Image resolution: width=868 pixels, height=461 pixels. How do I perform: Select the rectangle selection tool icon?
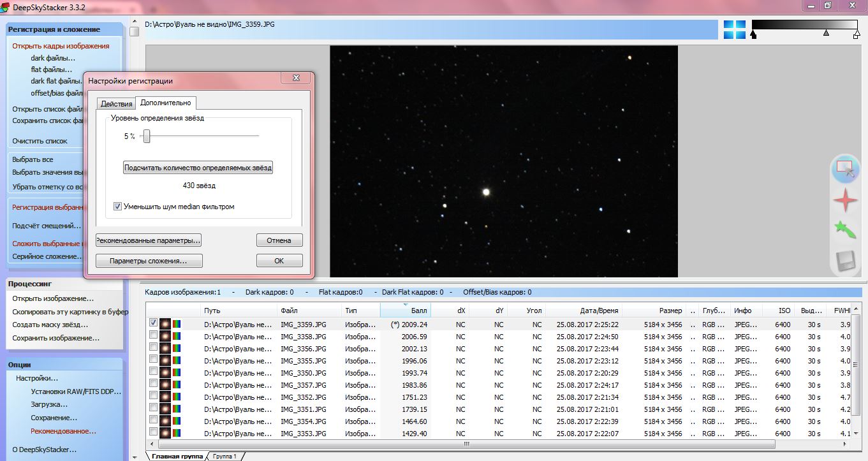tap(844, 169)
